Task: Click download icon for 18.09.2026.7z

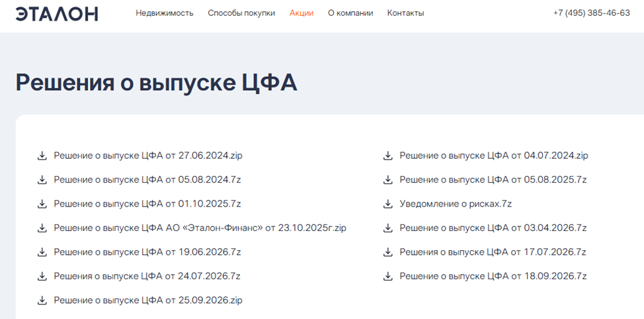Action: tap(387, 276)
